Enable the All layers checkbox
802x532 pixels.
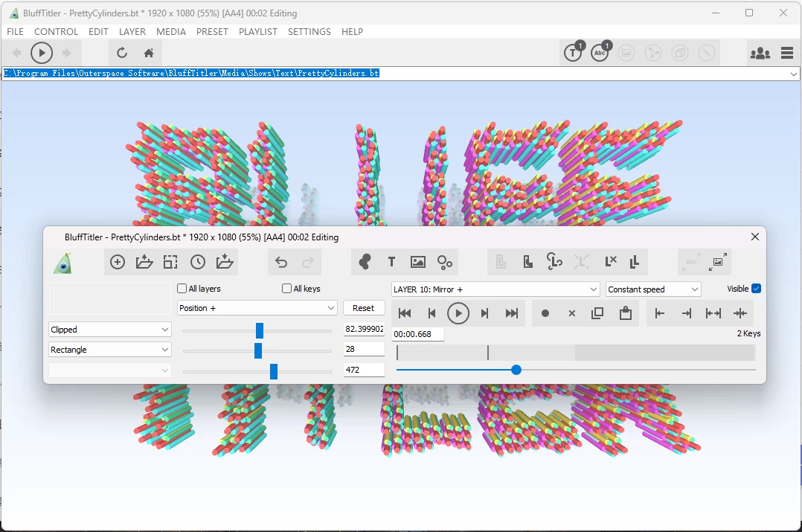tap(181, 289)
